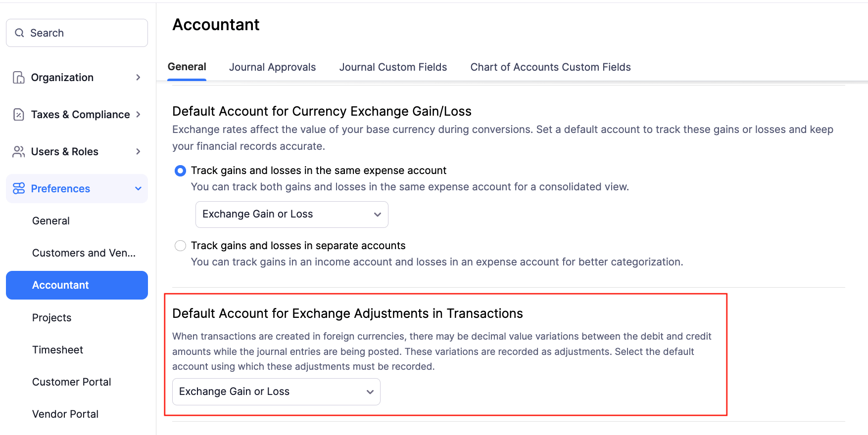868x435 pixels.
Task: Select track gains and losses in same expense account
Action: click(180, 170)
